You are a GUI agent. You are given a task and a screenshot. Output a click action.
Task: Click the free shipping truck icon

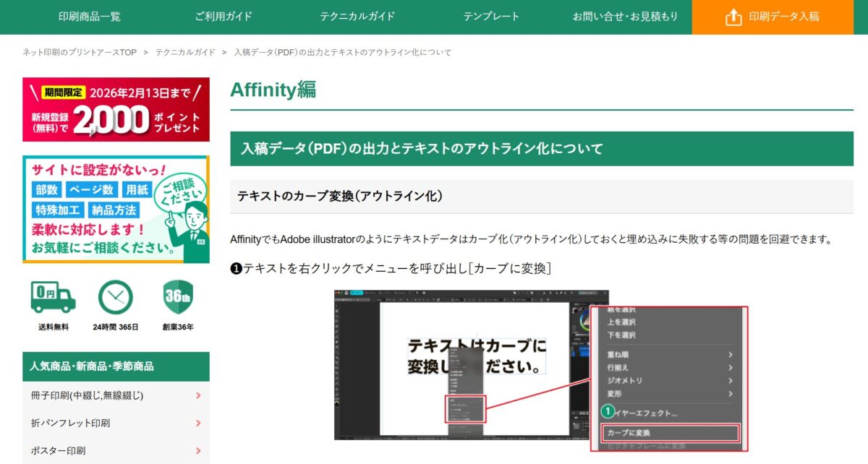pyautogui.click(x=53, y=297)
